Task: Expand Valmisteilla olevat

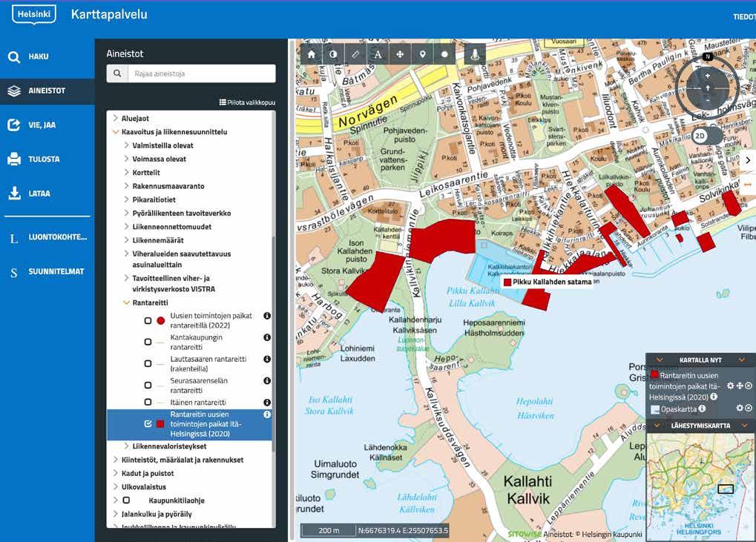Action: click(126, 145)
